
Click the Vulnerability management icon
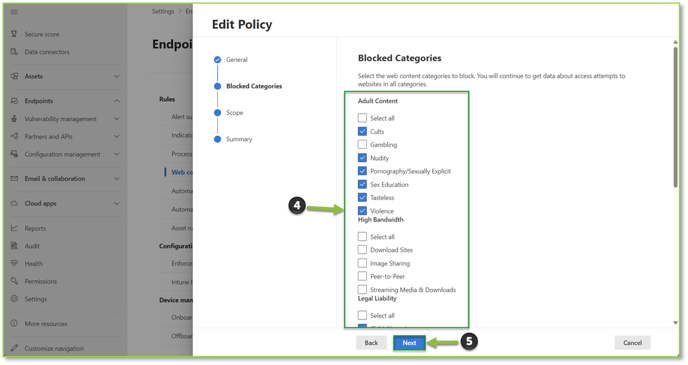(x=14, y=119)
